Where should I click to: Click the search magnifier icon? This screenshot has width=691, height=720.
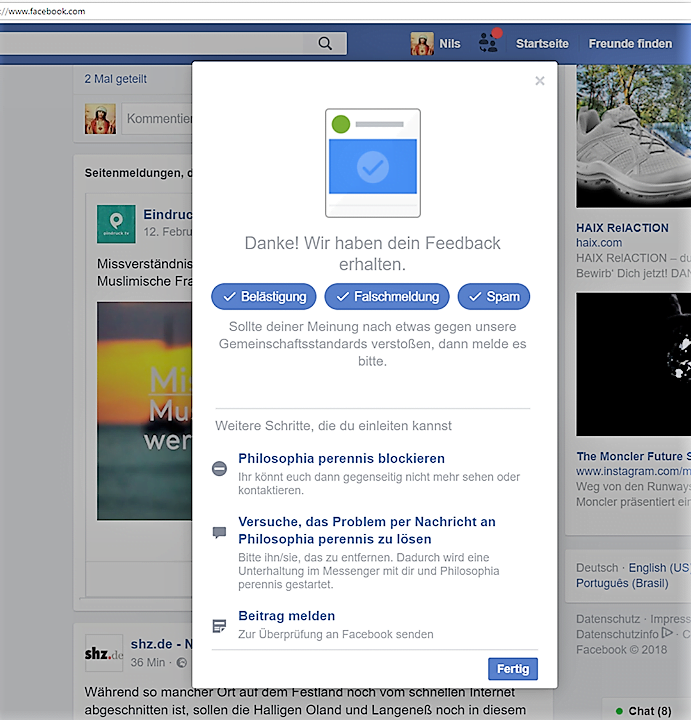tap(324, 43)
